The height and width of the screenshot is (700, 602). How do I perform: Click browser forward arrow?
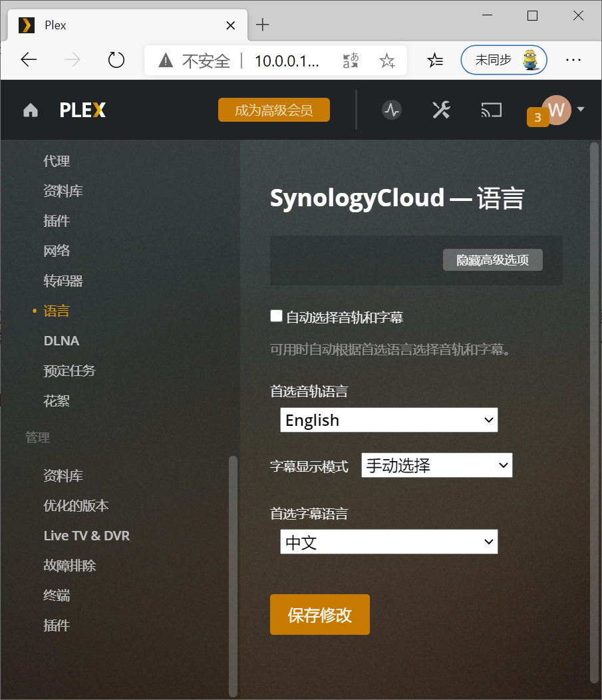pos(72,60)
